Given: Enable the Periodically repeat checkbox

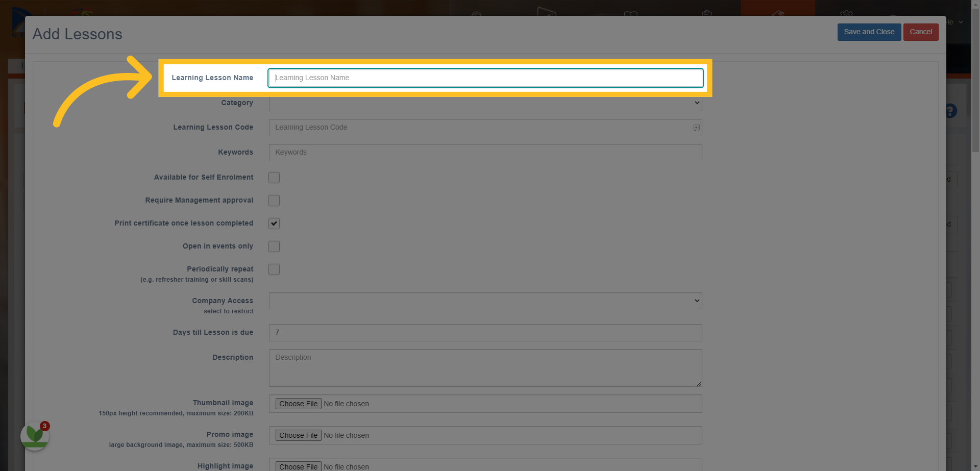Looking at the screenshot, I should tap(274, 269).
